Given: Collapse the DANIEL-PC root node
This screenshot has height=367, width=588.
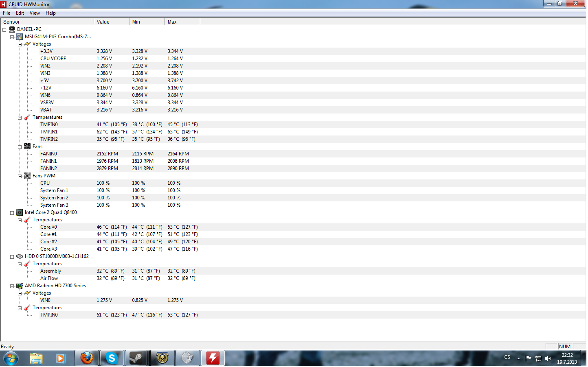Looking at the screenshot, I should pyautogui.click(x=4, y=30).
